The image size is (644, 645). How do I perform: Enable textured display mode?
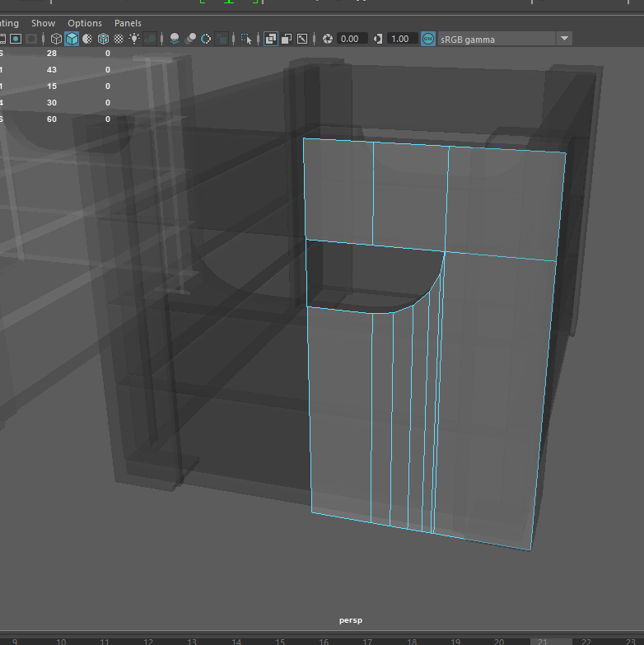click(x=119, y=39)
